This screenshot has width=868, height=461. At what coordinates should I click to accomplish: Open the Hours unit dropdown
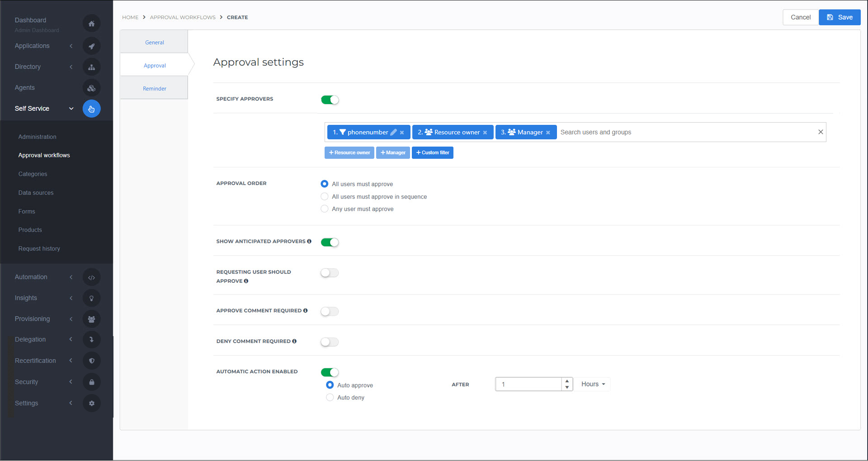[592, 384]
